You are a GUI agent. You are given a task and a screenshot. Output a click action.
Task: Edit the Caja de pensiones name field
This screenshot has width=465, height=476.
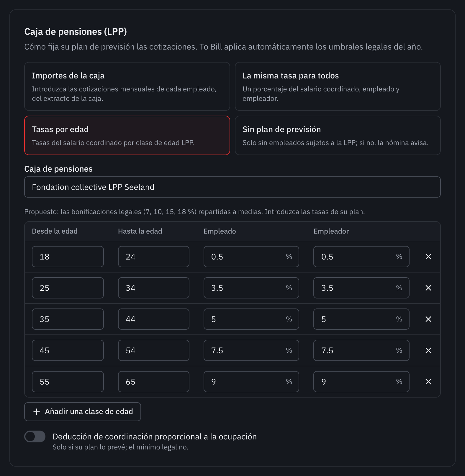(x=232, y=187)
